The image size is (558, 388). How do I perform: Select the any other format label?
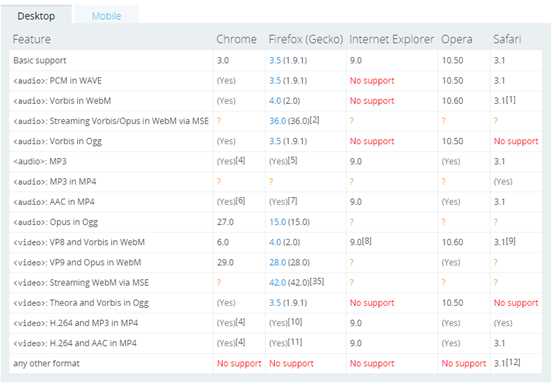coord(46,363)
